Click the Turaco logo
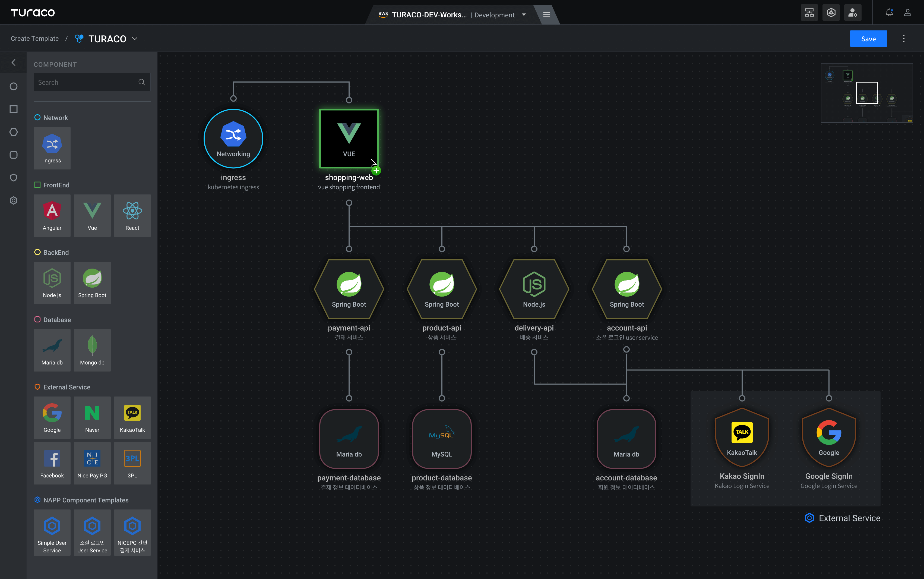The width and height of the screenshot is (924, 579). 33,13
